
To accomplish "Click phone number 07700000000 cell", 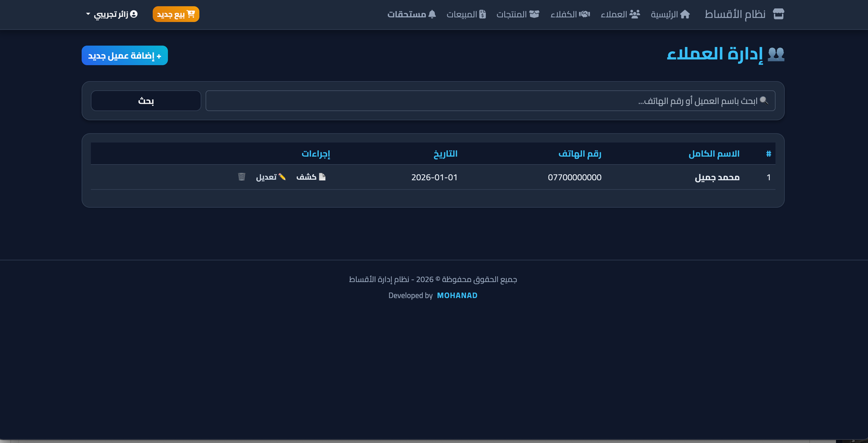I will click(575, 178).
